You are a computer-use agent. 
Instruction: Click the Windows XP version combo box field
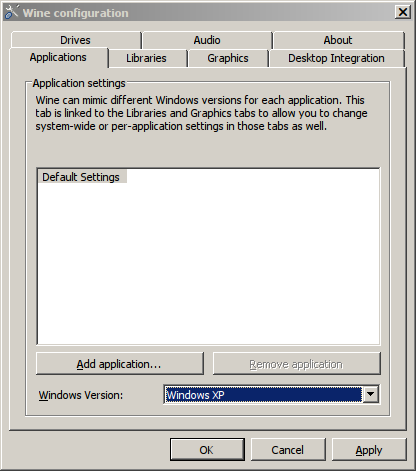click(x=263, y=395)
